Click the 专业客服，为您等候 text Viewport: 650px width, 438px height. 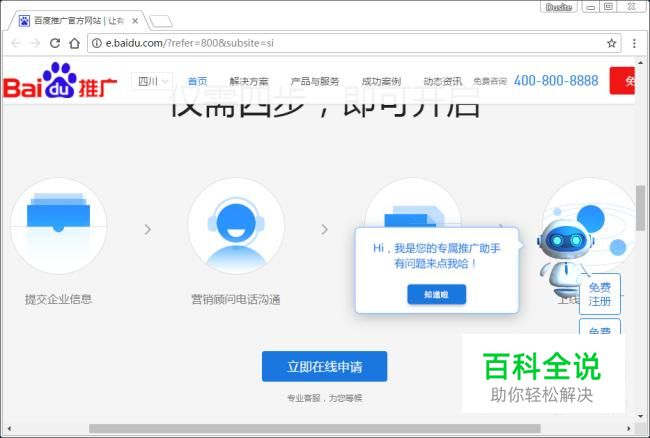pyautogui.click(x=325, y=398)
